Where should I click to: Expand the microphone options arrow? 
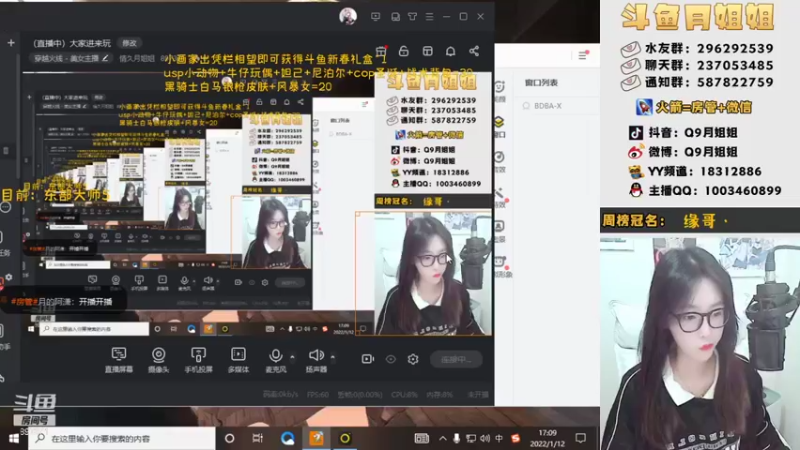(x=292, y=357)
